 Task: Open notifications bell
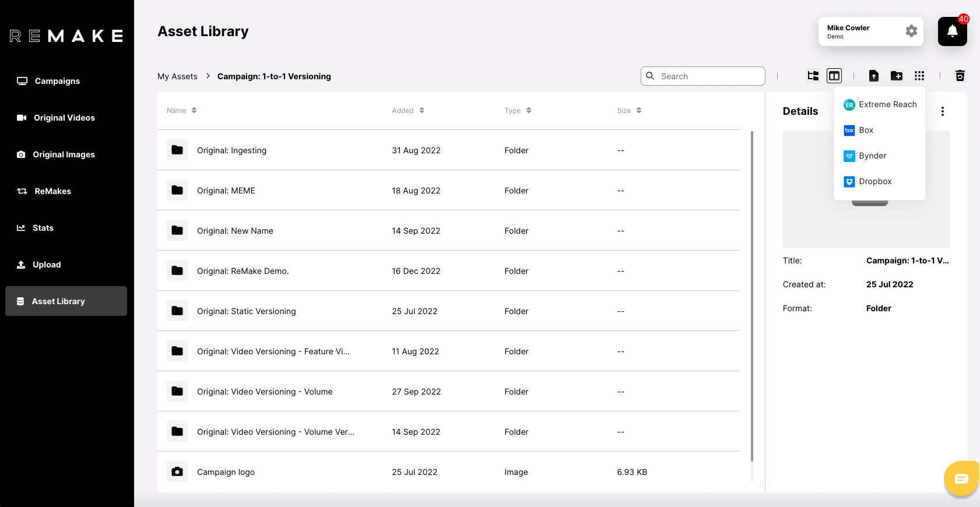coord(952,31)
